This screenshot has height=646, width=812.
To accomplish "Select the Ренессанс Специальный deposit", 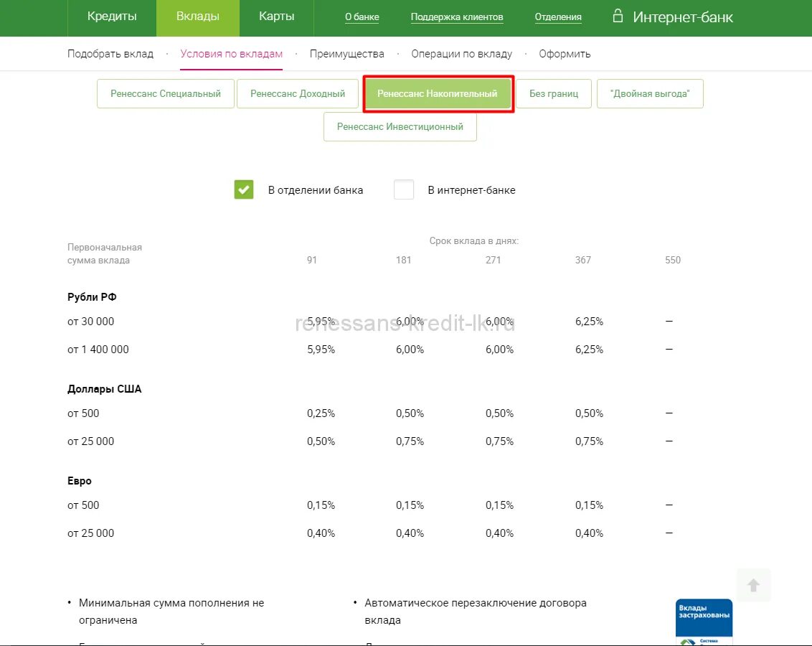I will point(166,94).
